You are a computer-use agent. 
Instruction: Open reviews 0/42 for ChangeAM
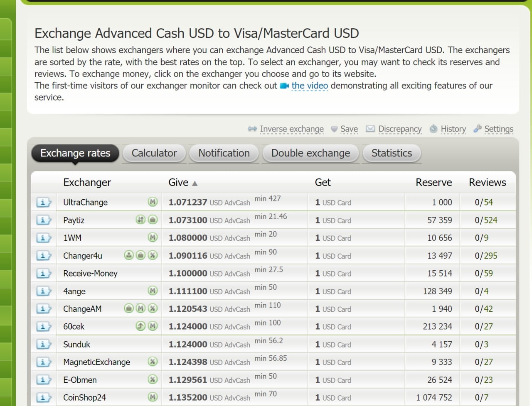[x=484, y=309]
